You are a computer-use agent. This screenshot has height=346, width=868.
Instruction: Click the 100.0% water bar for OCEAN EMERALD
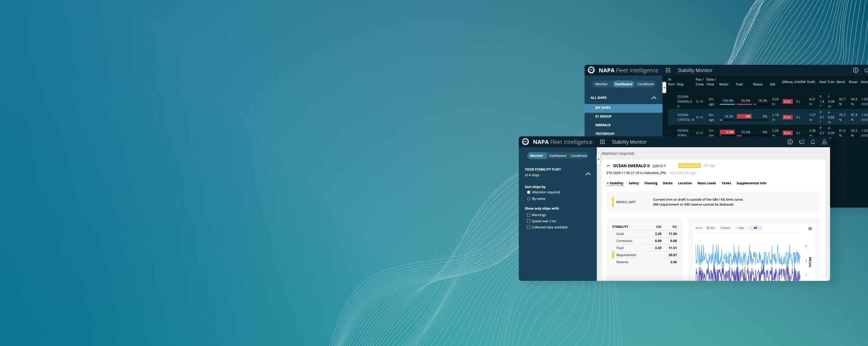tap(727, 101)
